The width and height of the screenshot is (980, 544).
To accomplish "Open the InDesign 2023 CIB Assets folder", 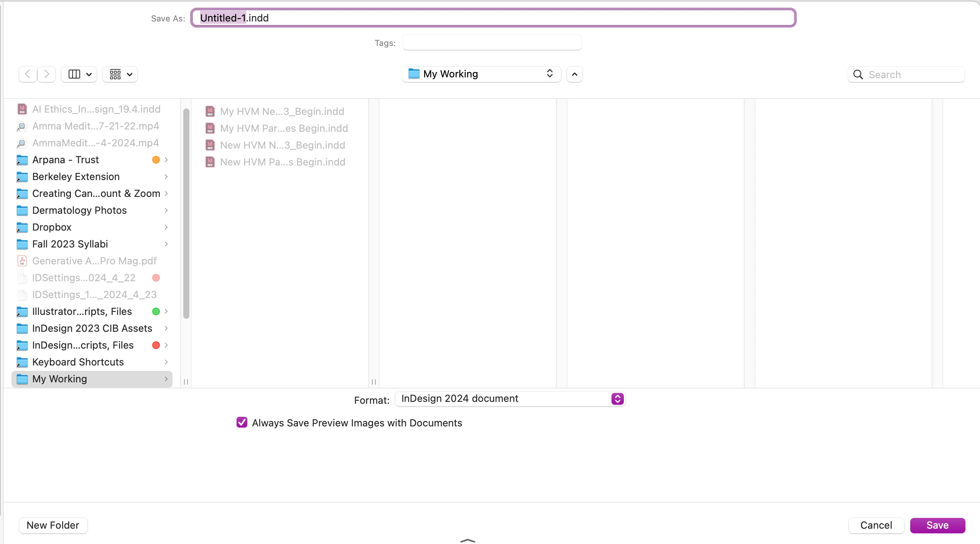I will pos(92,328).
